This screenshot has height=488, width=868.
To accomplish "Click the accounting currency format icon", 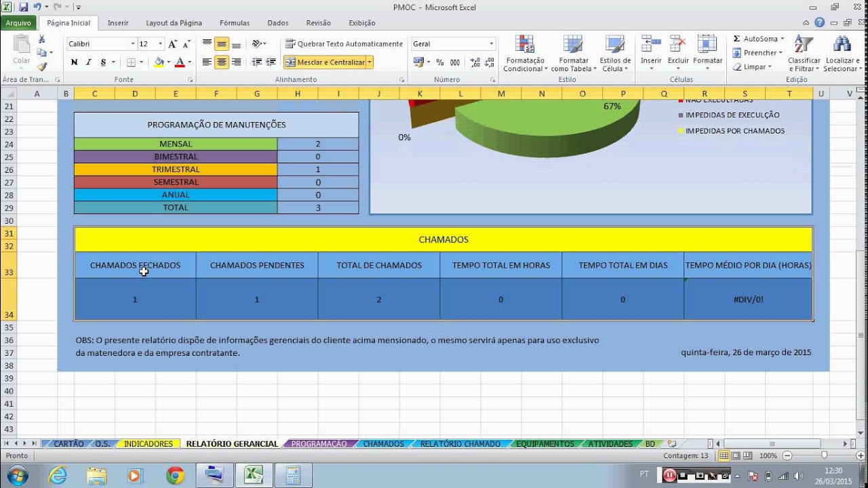I will coord(418,62).
